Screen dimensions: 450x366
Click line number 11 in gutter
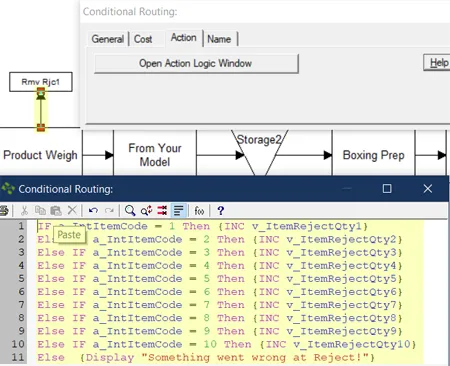click(x=18, y=357)
